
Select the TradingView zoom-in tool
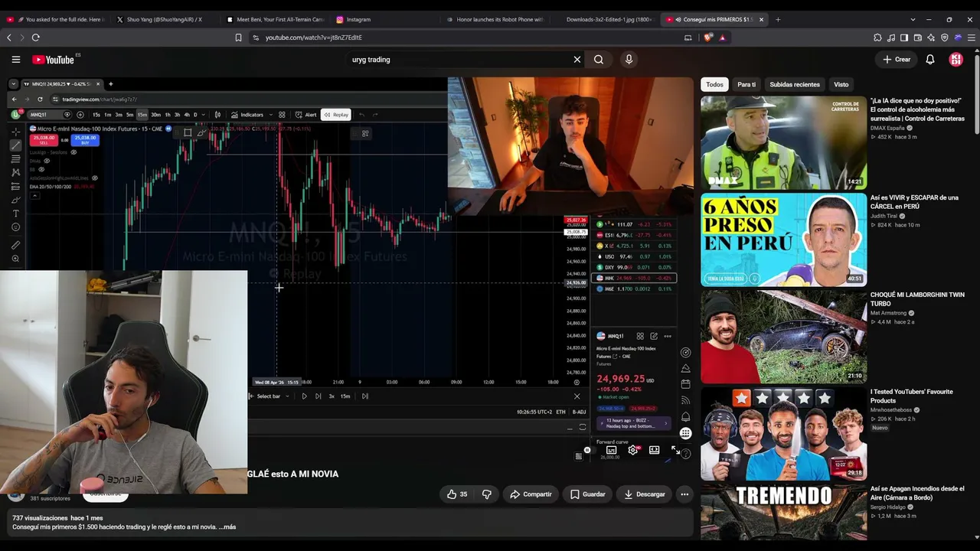pyautogui.click(x=15, y=259)
